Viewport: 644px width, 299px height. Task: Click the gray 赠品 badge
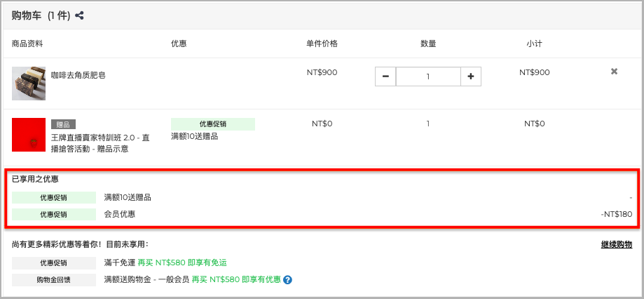(63, 125)
